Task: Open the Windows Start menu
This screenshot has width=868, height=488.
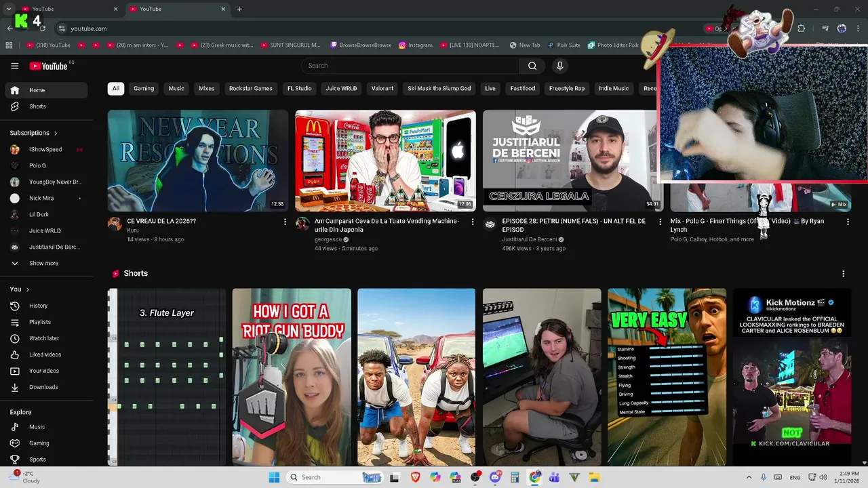Action: coord(274,477)
